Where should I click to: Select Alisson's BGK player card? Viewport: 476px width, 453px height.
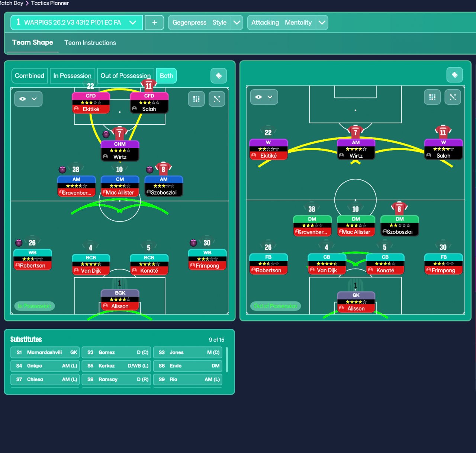click(x=120, y=300)
